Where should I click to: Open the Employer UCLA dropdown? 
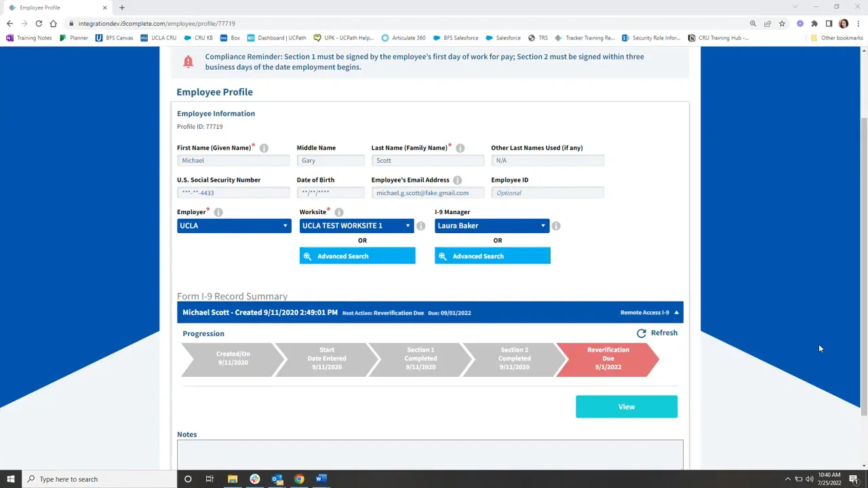click(233, 226)
